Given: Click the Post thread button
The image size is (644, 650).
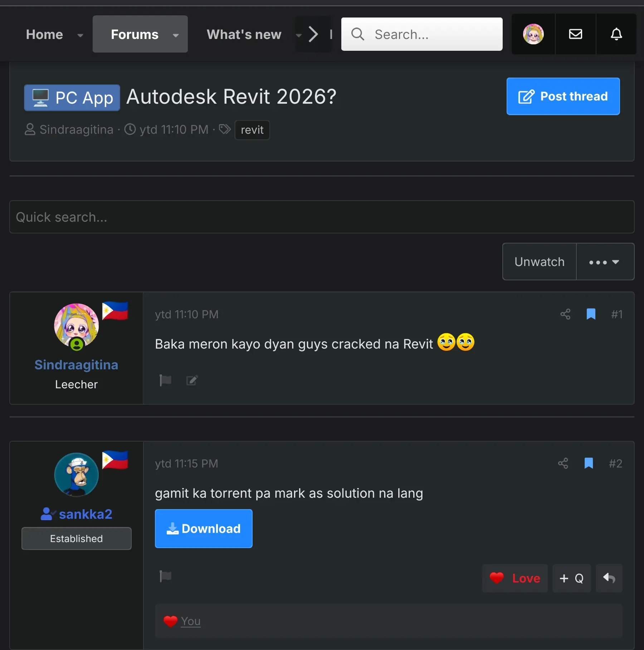Looking at the screenshot, I should click(x=563, y=96).
